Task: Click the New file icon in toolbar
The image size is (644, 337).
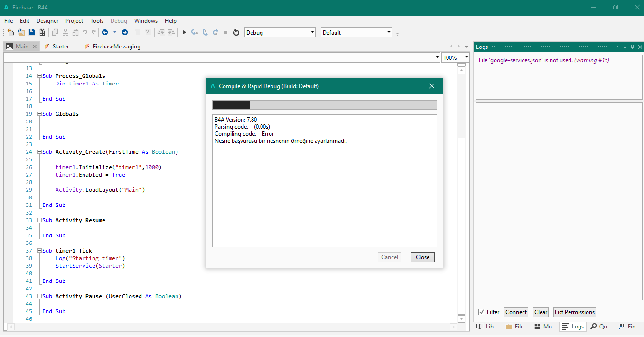Action: click(11, 33)
